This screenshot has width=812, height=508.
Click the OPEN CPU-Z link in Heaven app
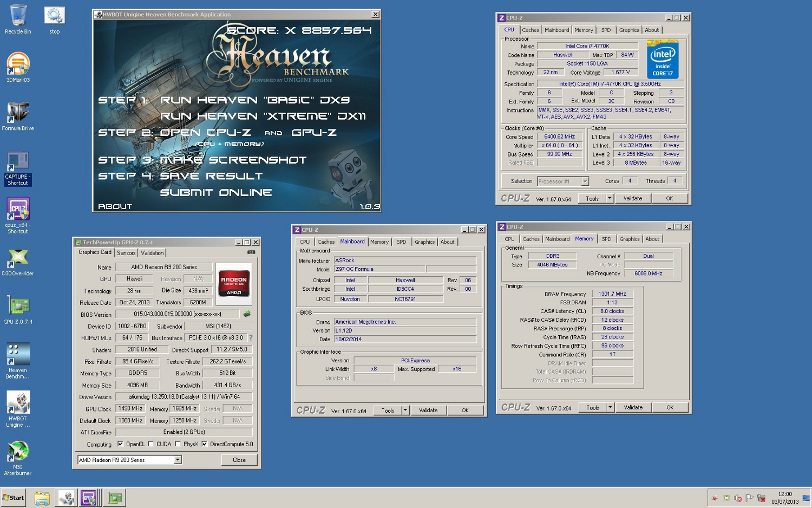tap(205, 133)
